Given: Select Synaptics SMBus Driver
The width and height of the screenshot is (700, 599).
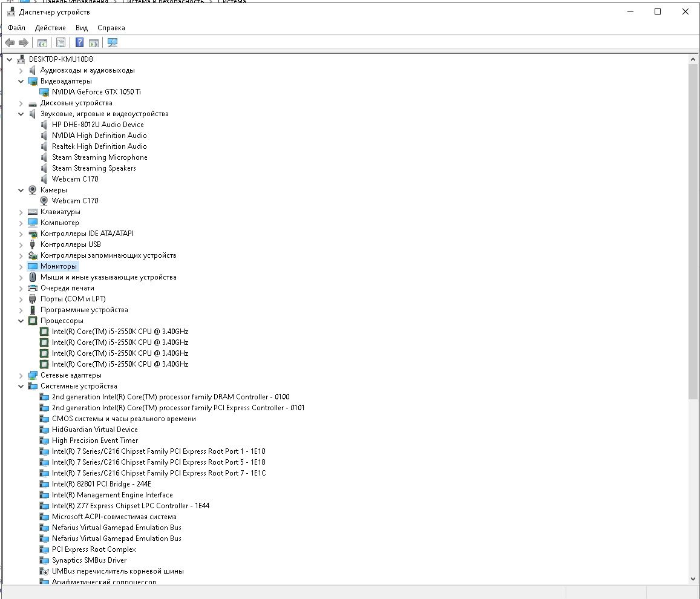Looking at the screenshot, I should (x=90, y=560).
